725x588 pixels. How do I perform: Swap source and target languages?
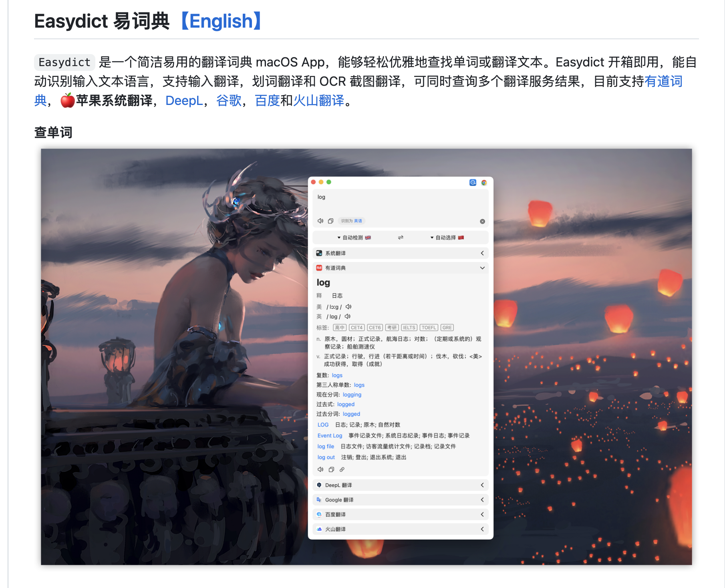400,238
